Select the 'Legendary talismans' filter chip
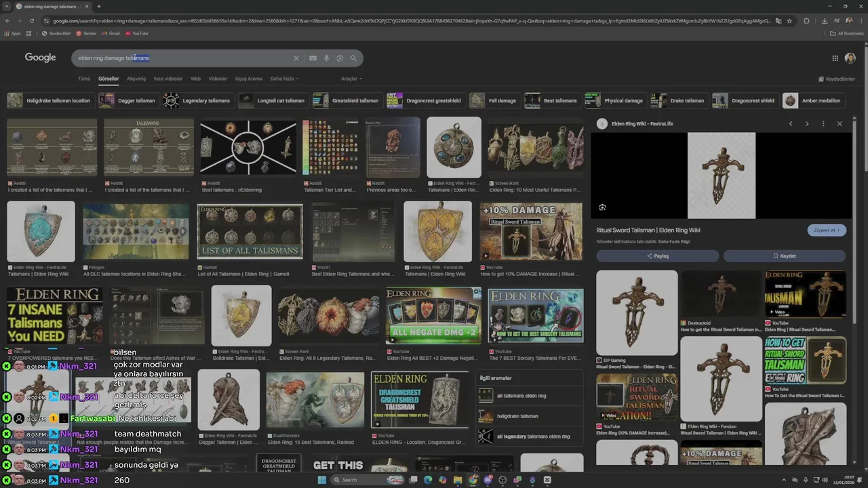 (197, 101)
